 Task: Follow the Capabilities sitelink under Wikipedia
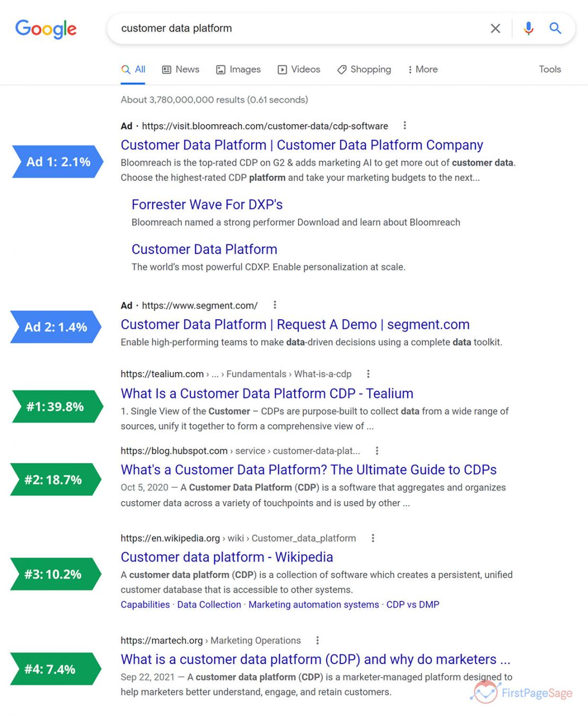[x=145, y=605]
